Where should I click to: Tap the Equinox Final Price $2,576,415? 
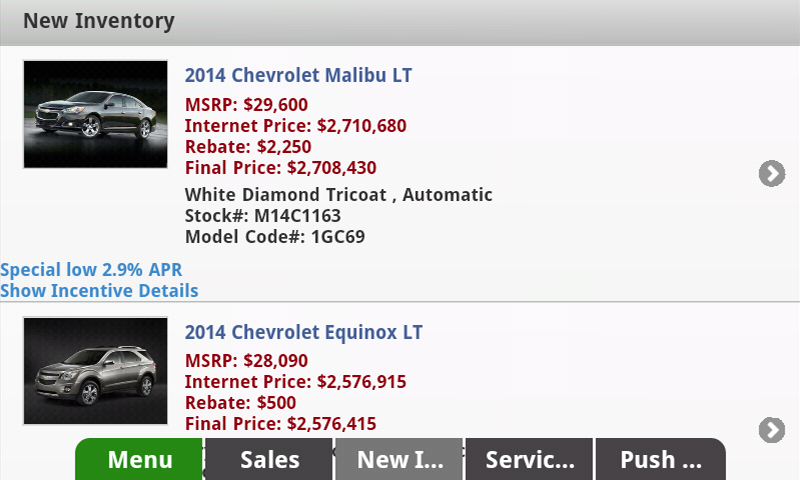coord(280,424)
